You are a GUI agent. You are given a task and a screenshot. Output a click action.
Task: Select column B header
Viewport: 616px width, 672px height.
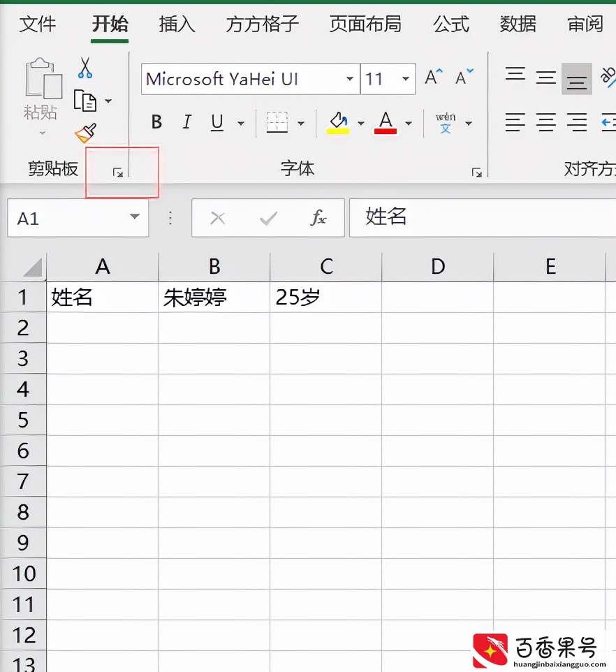tap(214, 267)
